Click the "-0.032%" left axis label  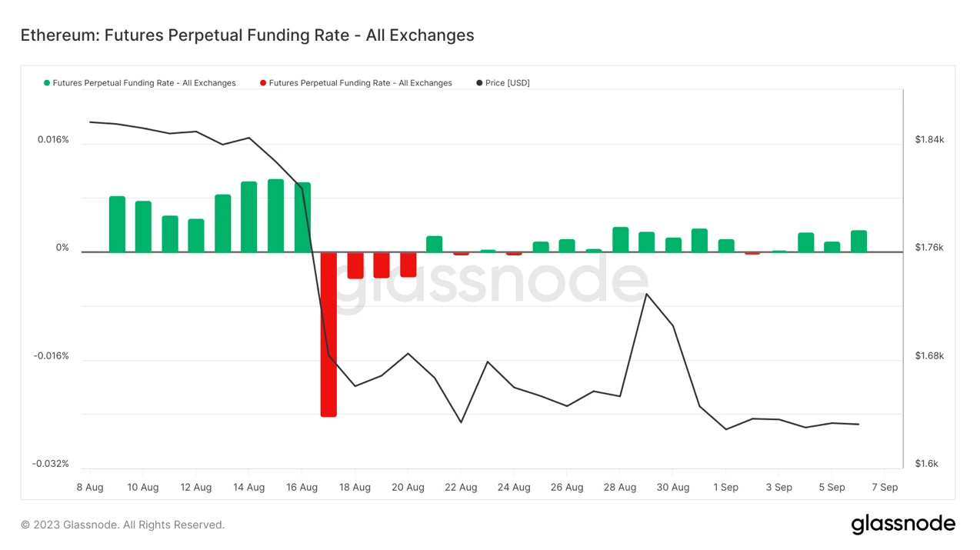point(51,464)
